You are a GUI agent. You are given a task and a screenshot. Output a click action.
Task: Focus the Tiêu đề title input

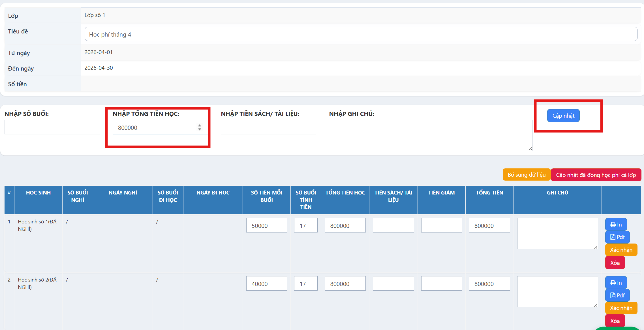click(361, 34)
